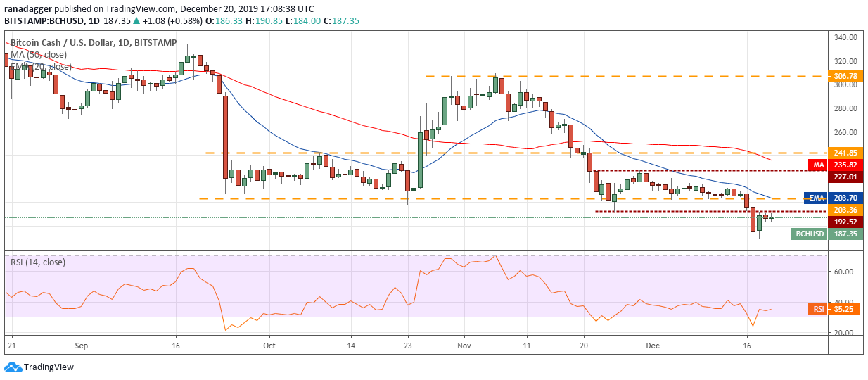The height and width of the screenshot is (380, 868).
Task: Click the 280.00 price axis label
Action: coord(845,108)
